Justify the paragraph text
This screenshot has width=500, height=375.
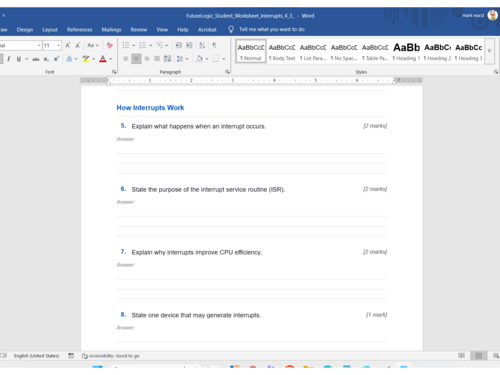point(157,59)
